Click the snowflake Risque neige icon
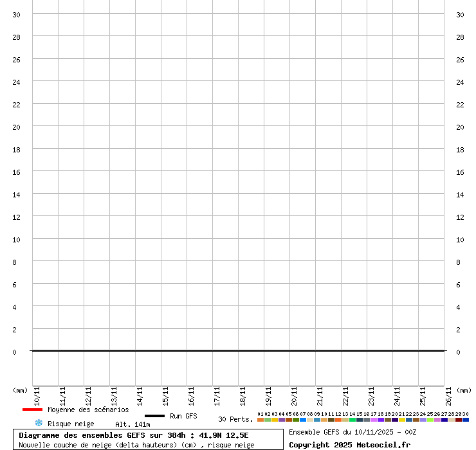 pyautogui.click(x=39, y=423)
